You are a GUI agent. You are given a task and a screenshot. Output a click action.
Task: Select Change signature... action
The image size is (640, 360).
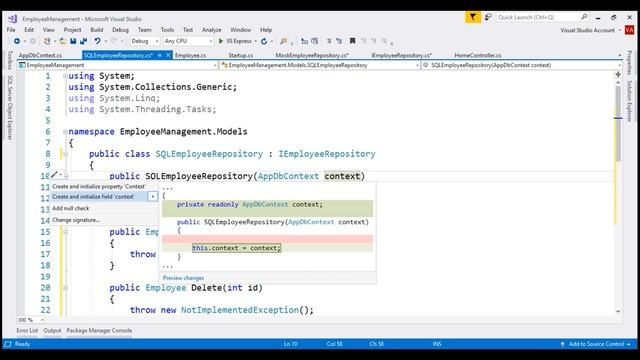(76, 220)
